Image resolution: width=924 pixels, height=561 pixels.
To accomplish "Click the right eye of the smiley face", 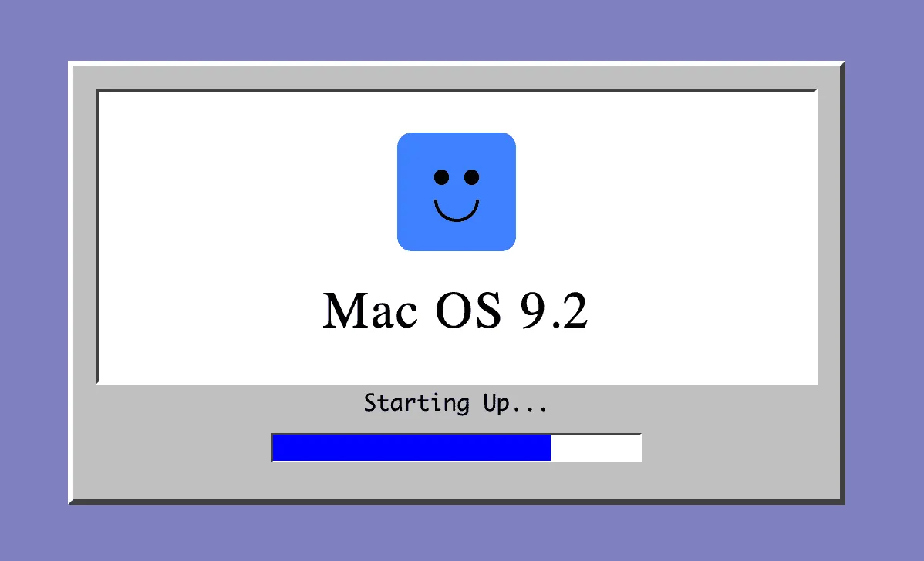I will tap(471, 178).
